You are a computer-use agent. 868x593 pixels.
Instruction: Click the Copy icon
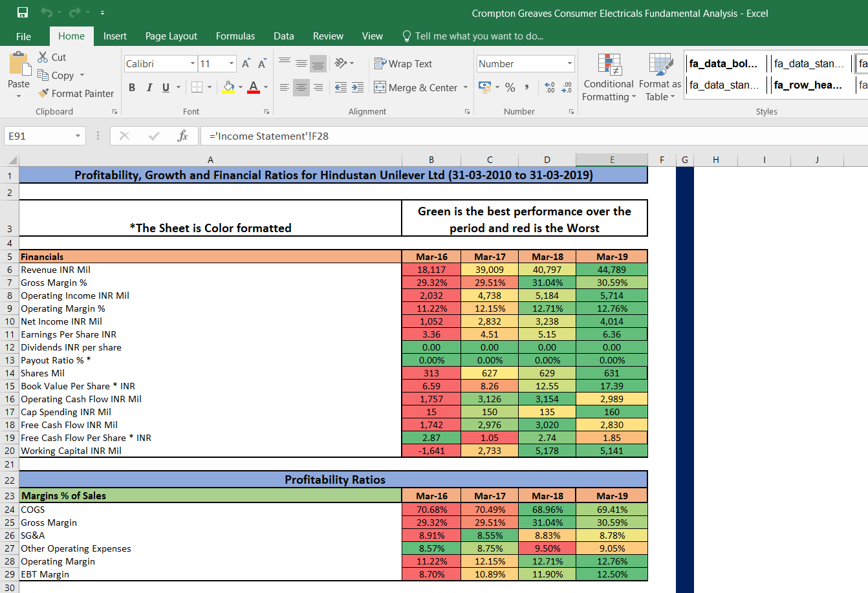(x=43, y=75)
